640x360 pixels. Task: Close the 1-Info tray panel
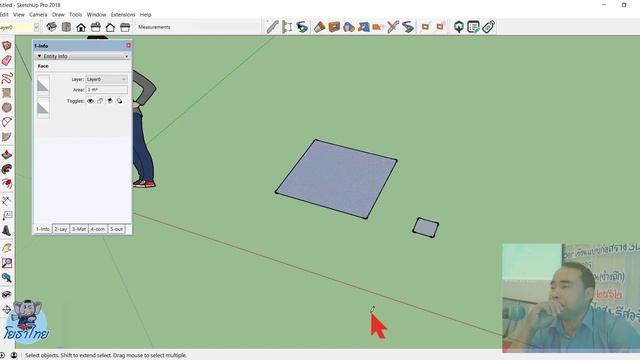point(129,45)
